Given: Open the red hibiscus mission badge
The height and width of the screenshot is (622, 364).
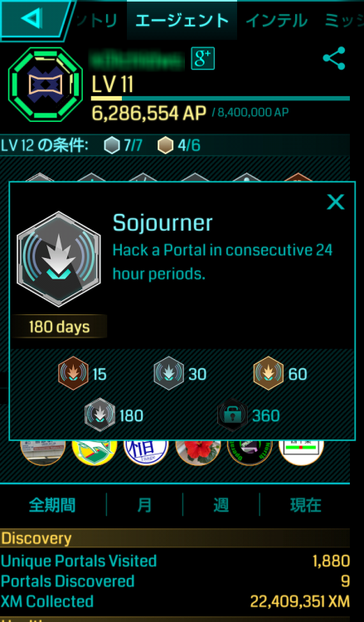Looking at the screenshot, I should (x=198, y=452).
